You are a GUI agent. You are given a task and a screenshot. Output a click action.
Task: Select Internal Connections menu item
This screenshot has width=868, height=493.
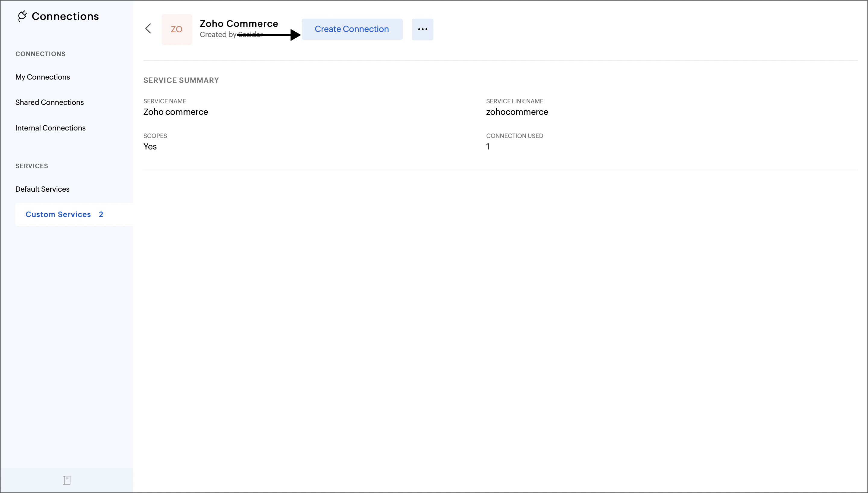tap(50, 128)
